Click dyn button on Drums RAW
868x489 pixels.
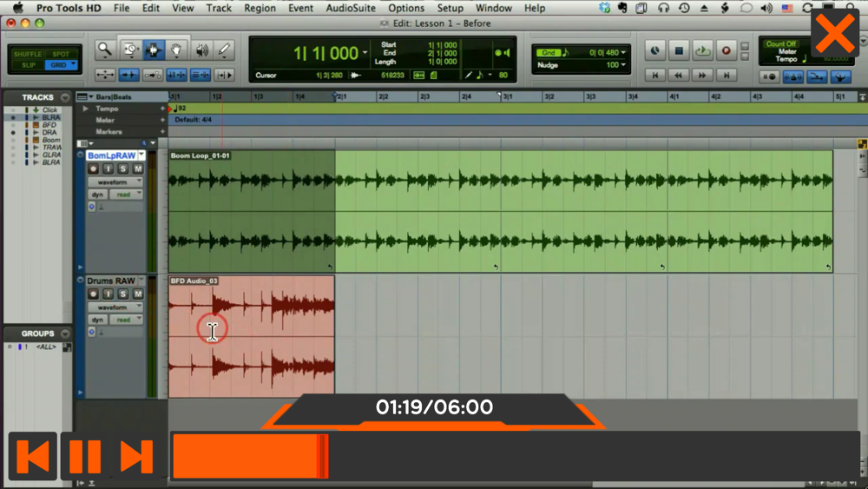[97, 320]
